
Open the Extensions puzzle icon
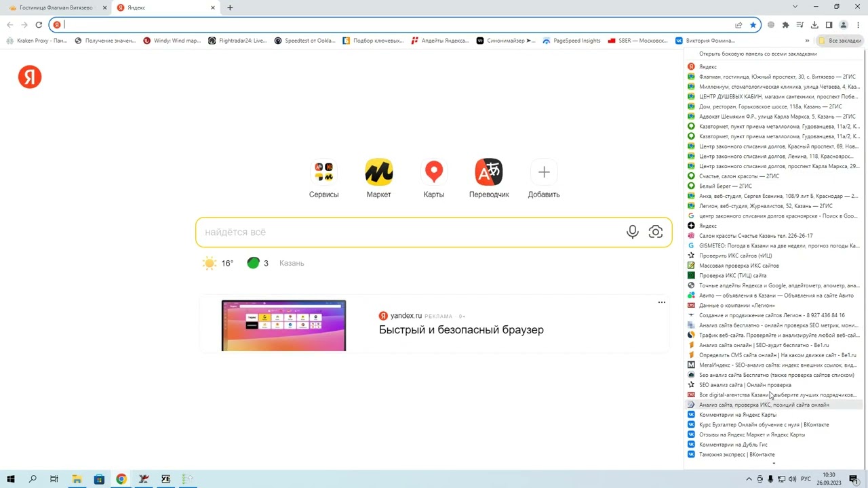(786, 25)
